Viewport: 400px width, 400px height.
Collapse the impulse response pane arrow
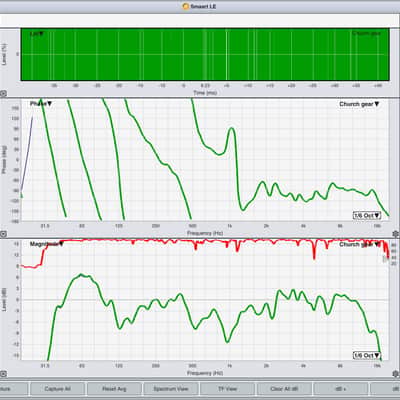click(3, 94)
